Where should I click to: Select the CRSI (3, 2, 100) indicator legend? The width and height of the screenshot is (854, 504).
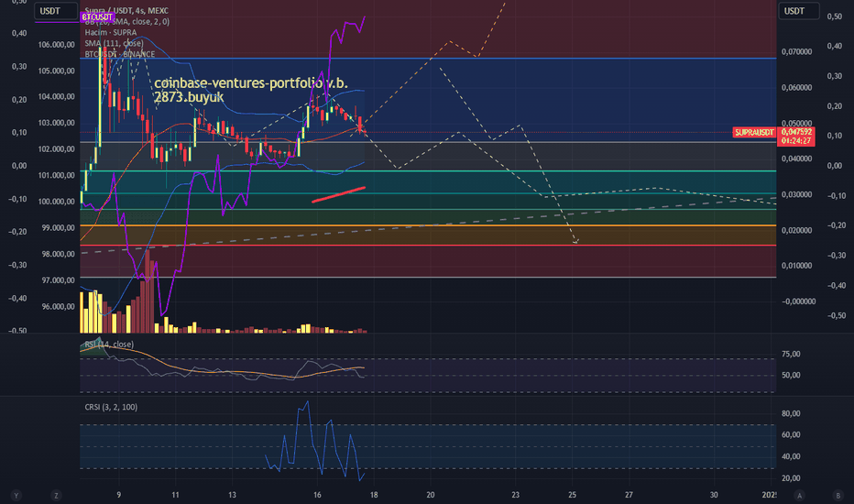point(111,407)
